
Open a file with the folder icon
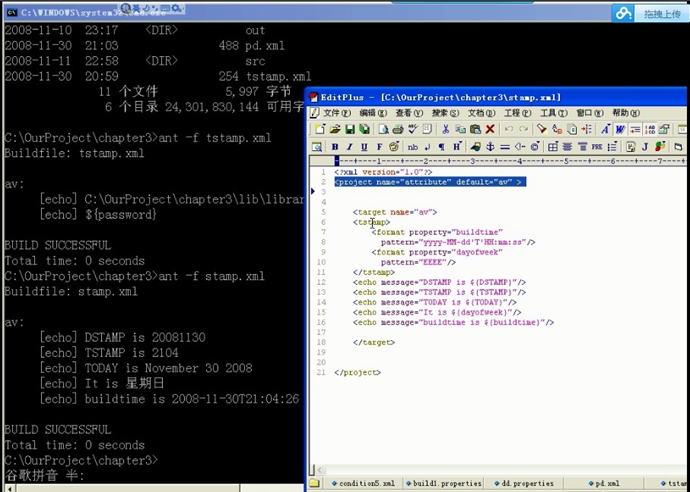[x=335, y=129]
